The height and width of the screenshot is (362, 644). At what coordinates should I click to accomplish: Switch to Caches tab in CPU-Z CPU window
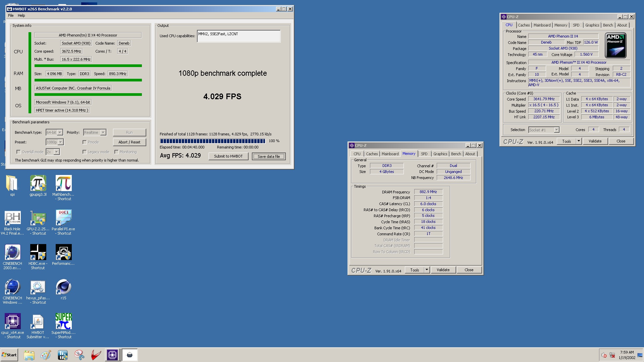click(x=524, y=25)
